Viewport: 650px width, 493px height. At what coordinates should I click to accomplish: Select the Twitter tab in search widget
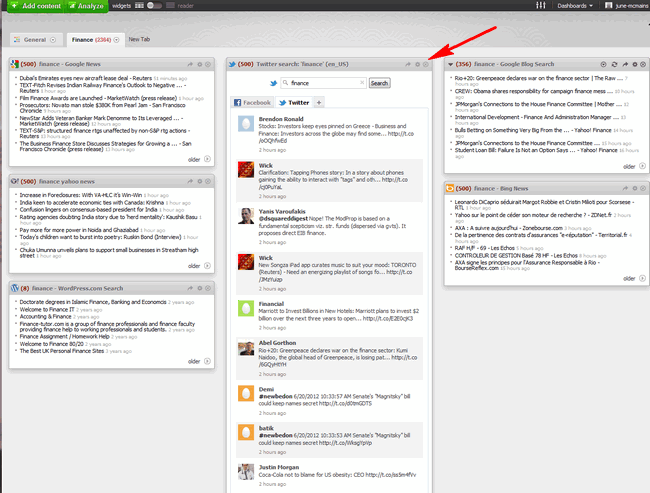pos(294,102)
